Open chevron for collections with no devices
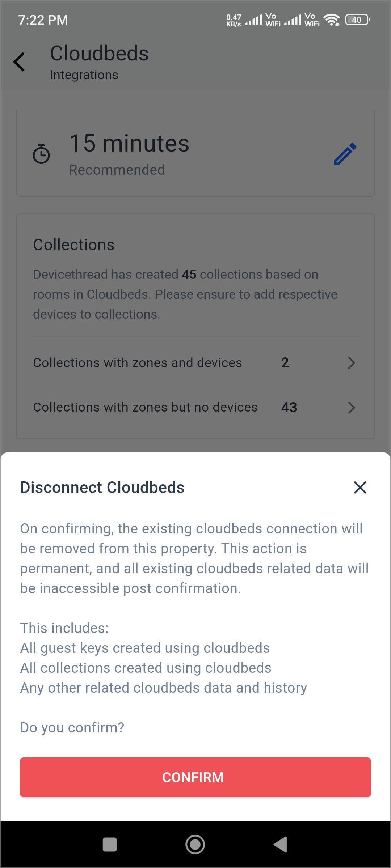 (351, 408)
